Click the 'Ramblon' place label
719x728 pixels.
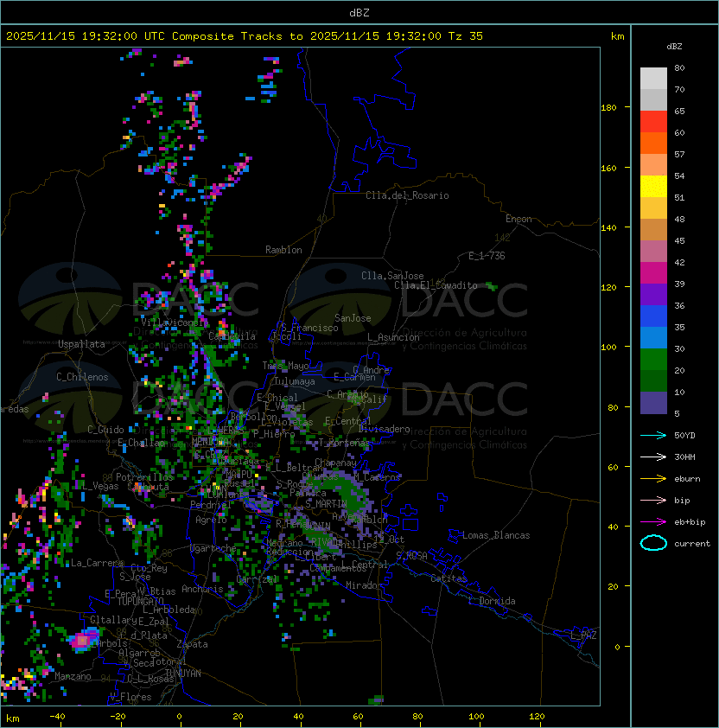(283, 250)
